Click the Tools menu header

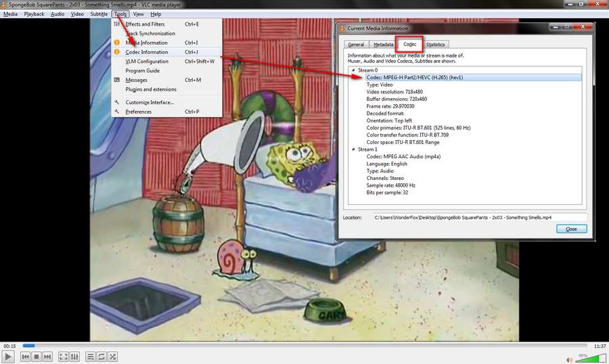120,14
